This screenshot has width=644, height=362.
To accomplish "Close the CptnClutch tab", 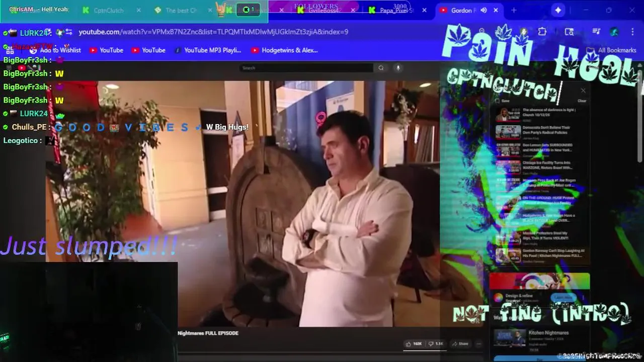I will (x=139, y=10).
